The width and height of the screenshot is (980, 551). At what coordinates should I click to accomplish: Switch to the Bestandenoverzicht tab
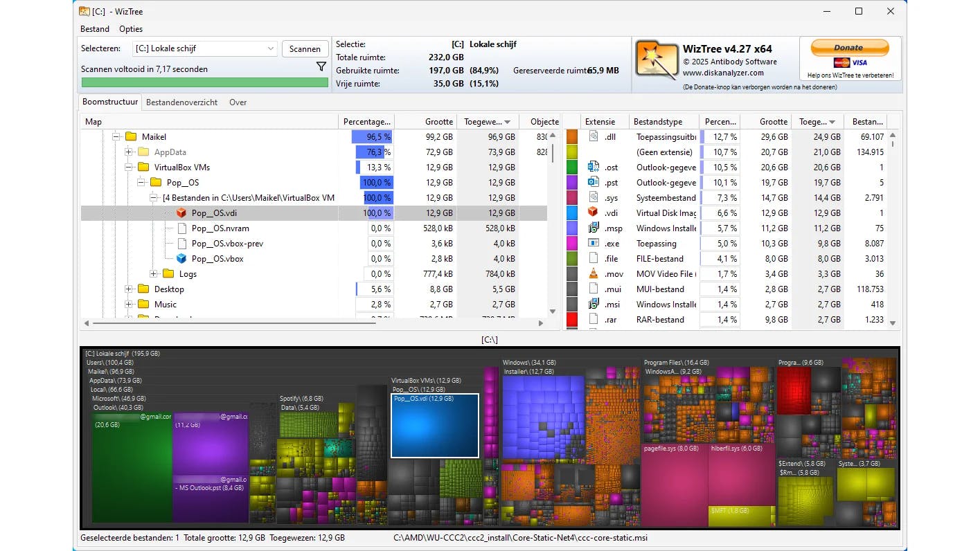pos(181,102)
